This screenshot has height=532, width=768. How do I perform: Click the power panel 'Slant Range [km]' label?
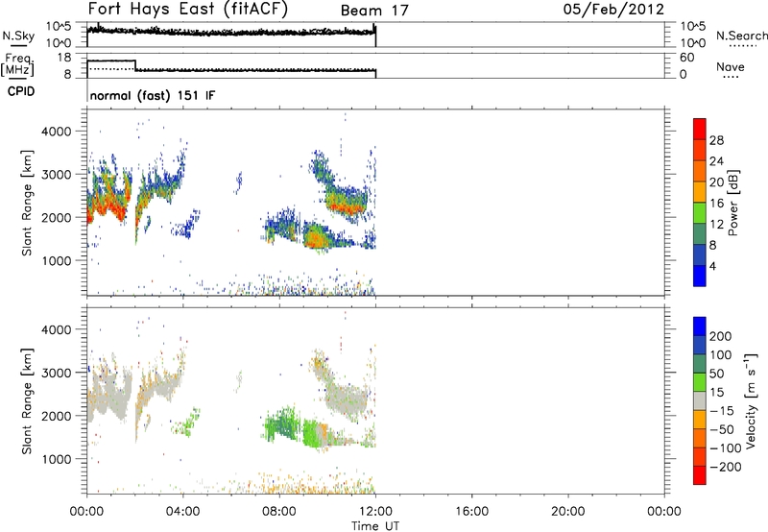tap(27, 203)
